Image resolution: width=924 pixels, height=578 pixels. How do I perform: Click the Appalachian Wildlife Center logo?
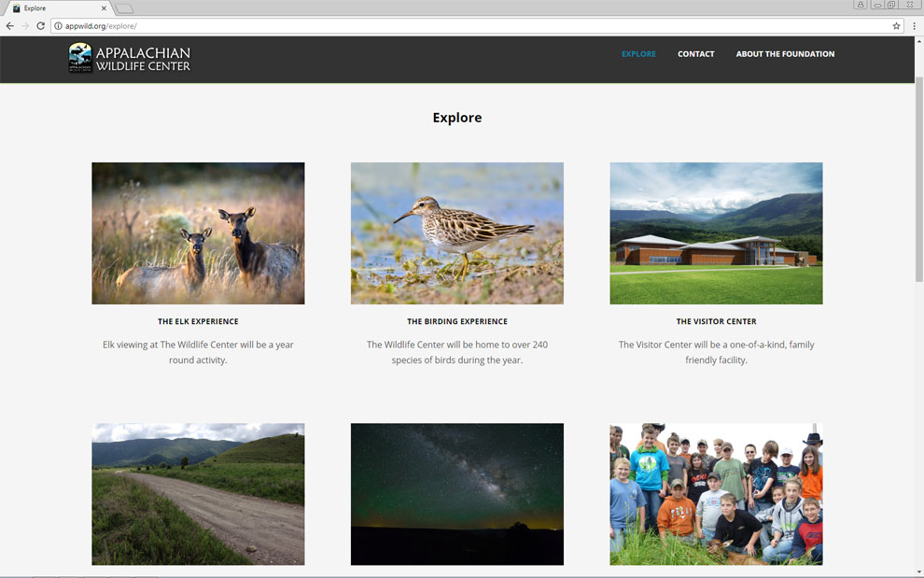coord(130,58)
